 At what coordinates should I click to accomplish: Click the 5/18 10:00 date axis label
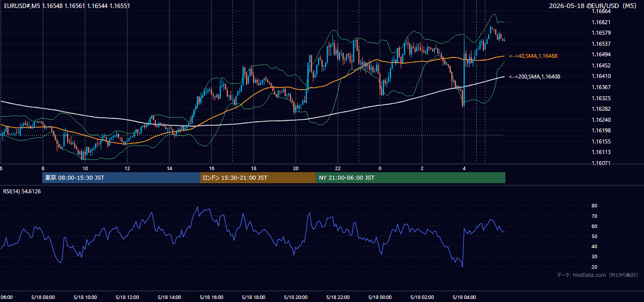(85, 297)
